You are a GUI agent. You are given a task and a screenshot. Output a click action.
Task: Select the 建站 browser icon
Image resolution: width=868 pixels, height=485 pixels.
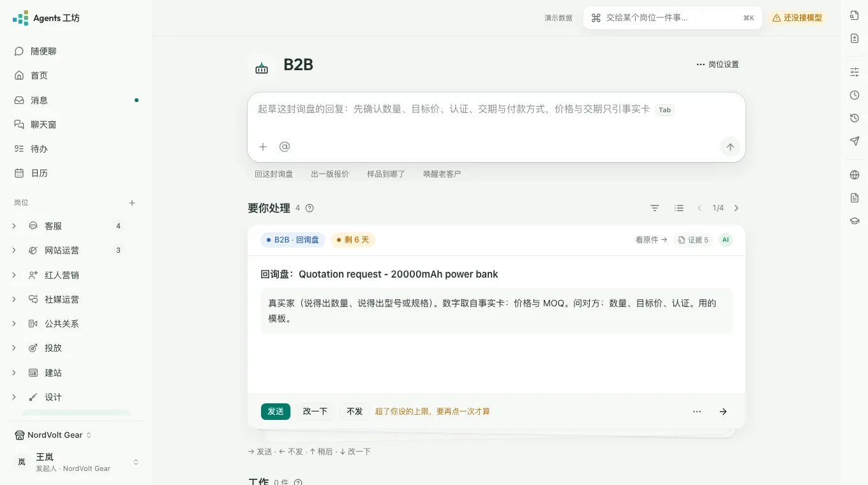coord(33,373)
